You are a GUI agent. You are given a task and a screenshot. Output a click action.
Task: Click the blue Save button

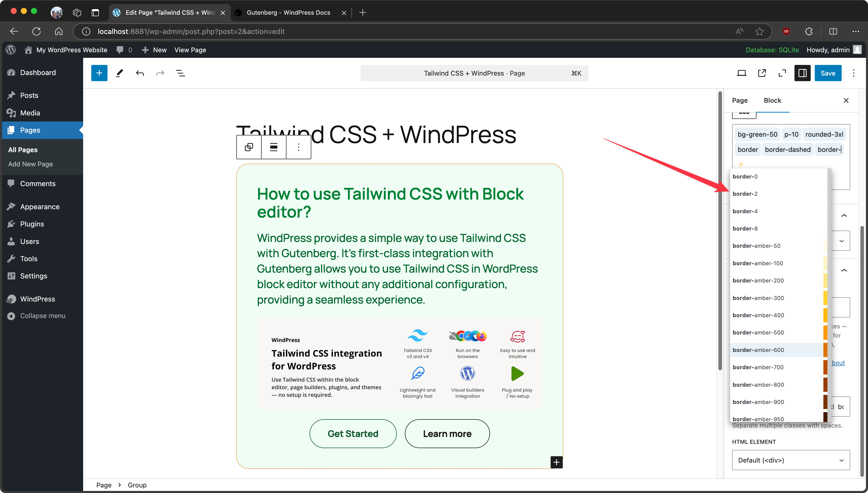pyautogui.click(x=828, y=73)
